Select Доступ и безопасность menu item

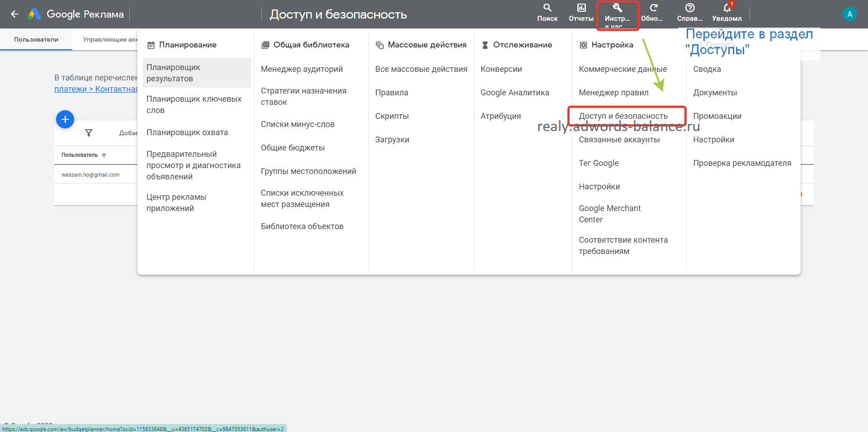click(623, 116)
